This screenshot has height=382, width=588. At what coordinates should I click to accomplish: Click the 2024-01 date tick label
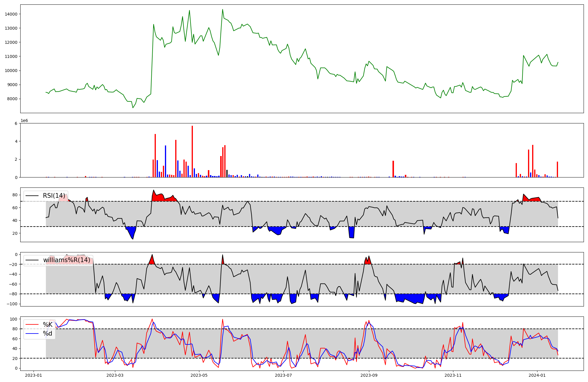tap(537, 375)
